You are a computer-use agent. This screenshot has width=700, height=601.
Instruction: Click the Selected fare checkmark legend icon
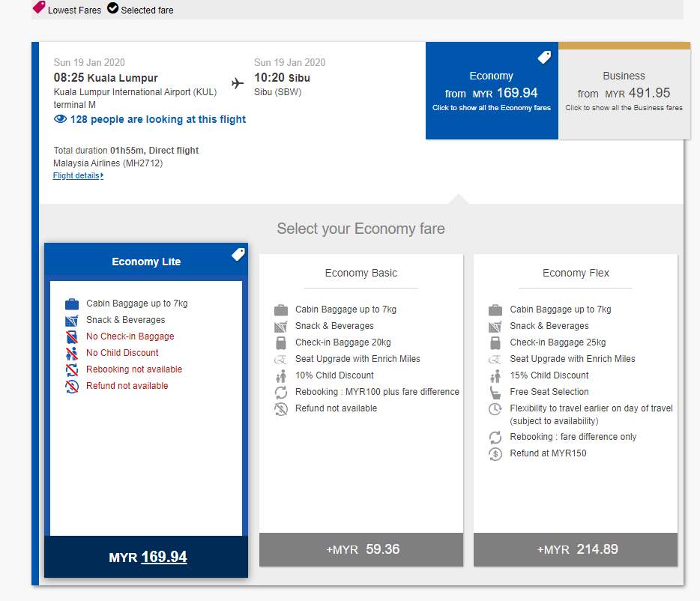[x=112, y=9]
